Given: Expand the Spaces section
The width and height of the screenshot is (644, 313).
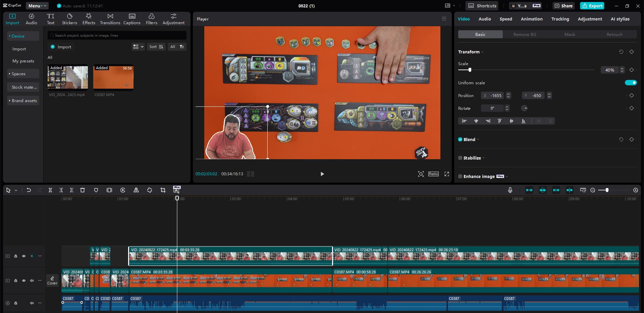Looking at the screenshot, I should point(23,74).
